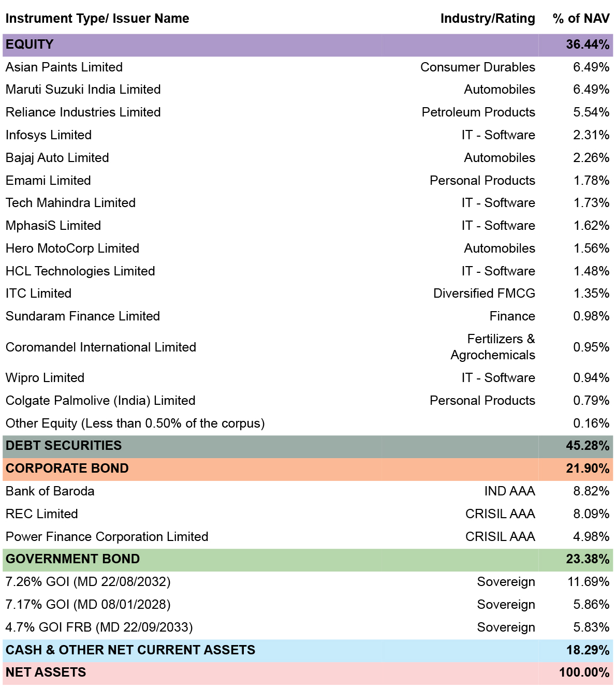
Task: Select the Instrument Type/ Issuer Name header
Action: pos(97,19)
